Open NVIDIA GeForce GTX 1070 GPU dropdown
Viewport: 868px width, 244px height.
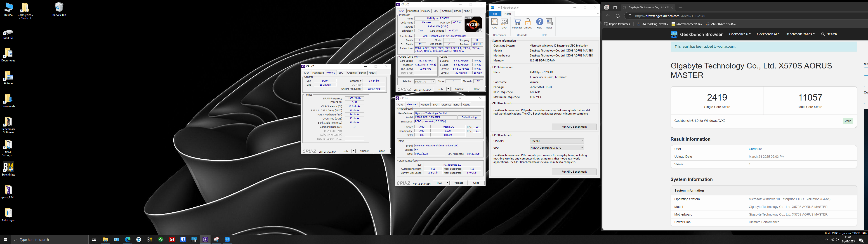[556, 148]
